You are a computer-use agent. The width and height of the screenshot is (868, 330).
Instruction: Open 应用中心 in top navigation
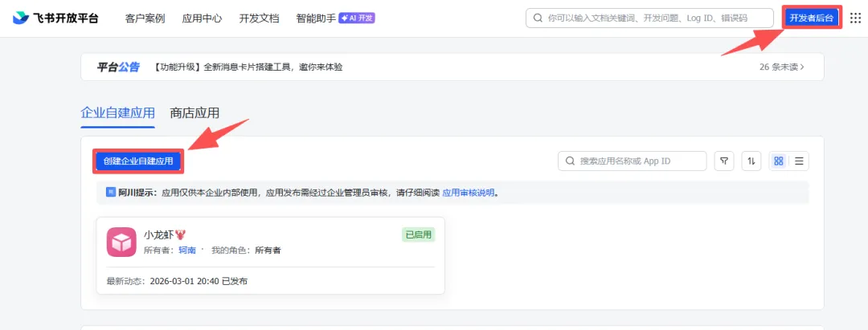click(x=202, y=18)
